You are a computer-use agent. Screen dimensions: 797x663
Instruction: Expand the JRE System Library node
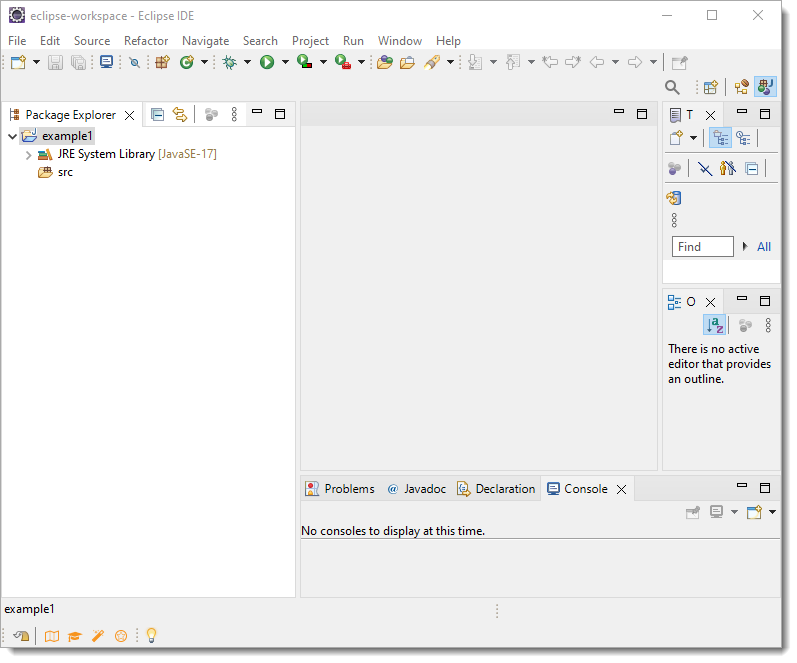pyautogui.click(x=28, y=155)
